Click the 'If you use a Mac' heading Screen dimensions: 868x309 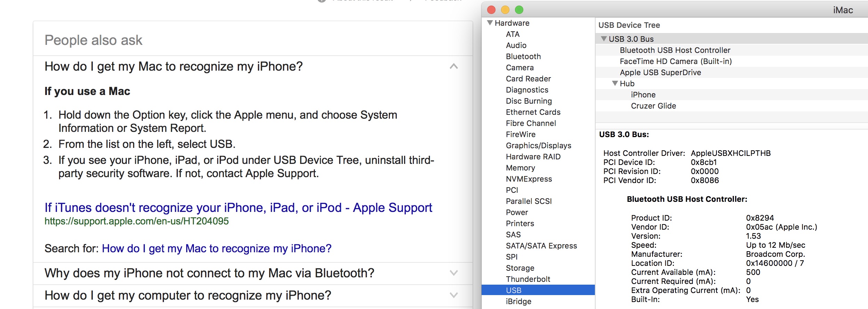tap(87, 91)
